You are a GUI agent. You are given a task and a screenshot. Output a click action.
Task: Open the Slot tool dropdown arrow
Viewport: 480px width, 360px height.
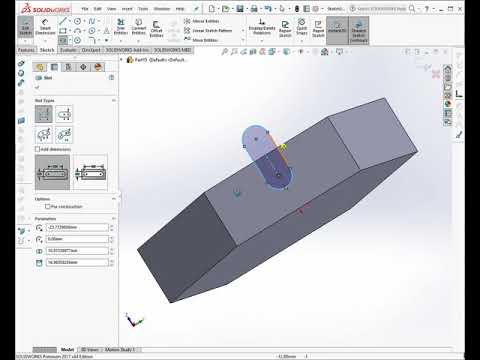(70, 40)
